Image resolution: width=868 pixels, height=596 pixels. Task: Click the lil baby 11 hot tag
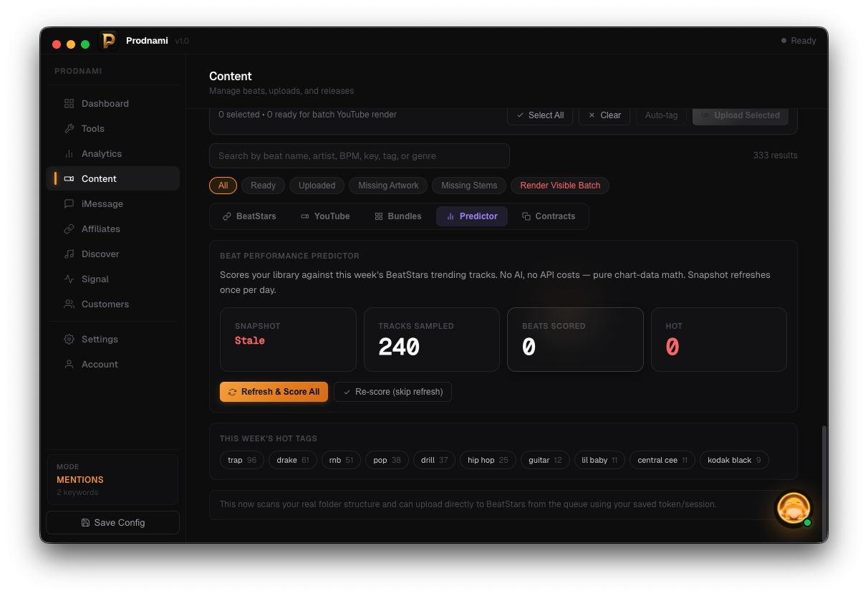click(599, 460)
